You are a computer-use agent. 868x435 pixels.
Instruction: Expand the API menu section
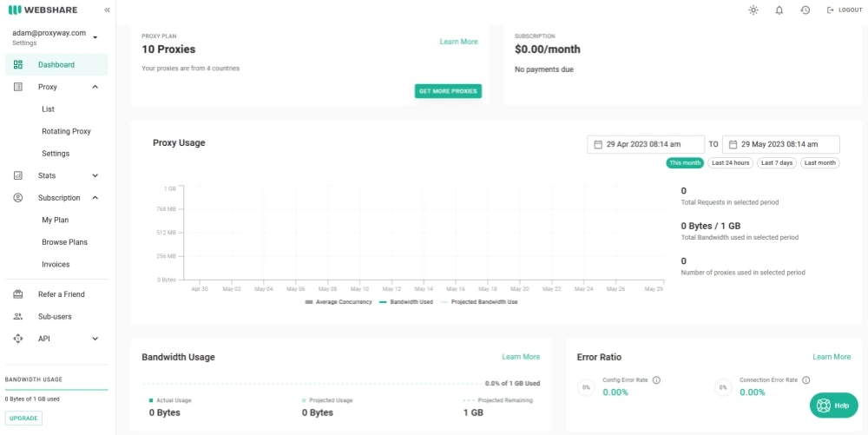pyautogui.click(x=95, y=339)
